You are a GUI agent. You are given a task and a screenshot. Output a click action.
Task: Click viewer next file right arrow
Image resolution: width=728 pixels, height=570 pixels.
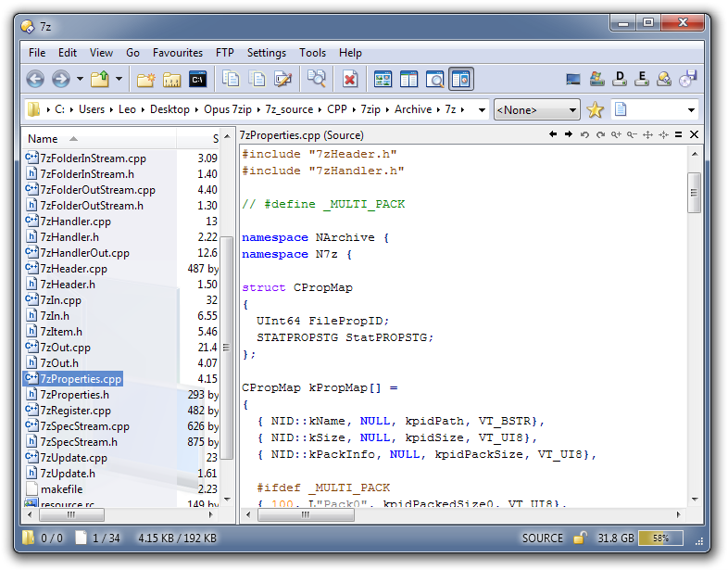point(569,134)
